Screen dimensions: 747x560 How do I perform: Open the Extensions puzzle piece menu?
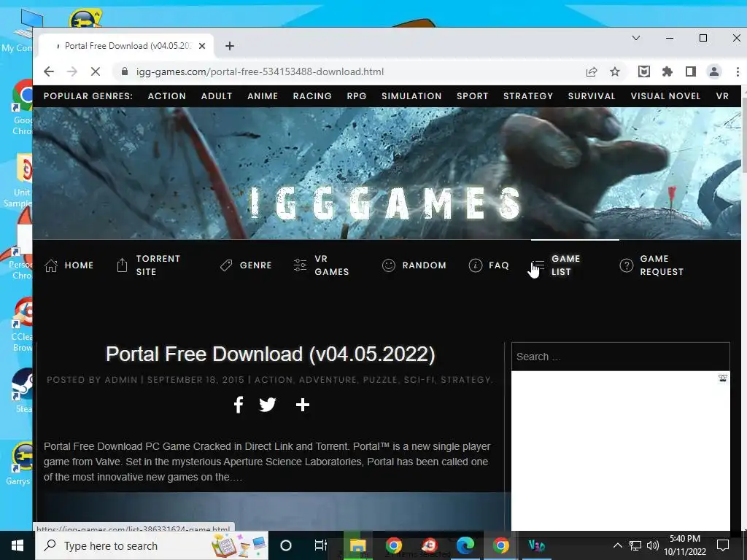tap(667, 71)
